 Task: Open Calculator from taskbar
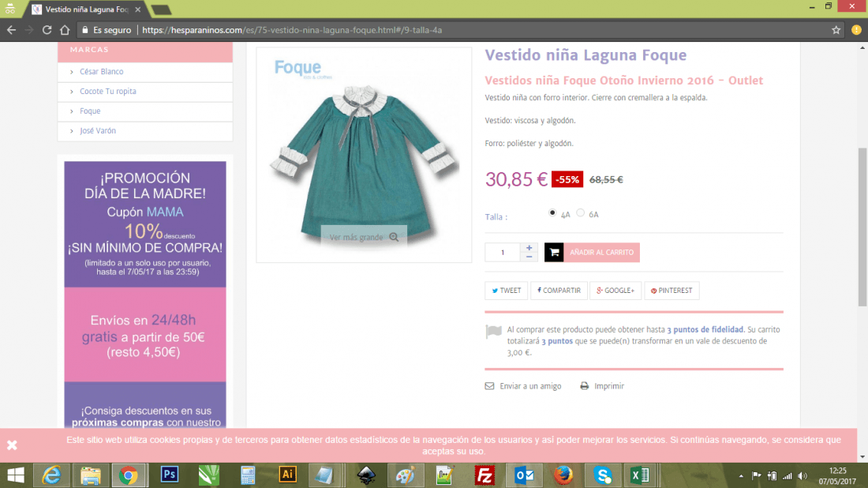pos(248,475)
